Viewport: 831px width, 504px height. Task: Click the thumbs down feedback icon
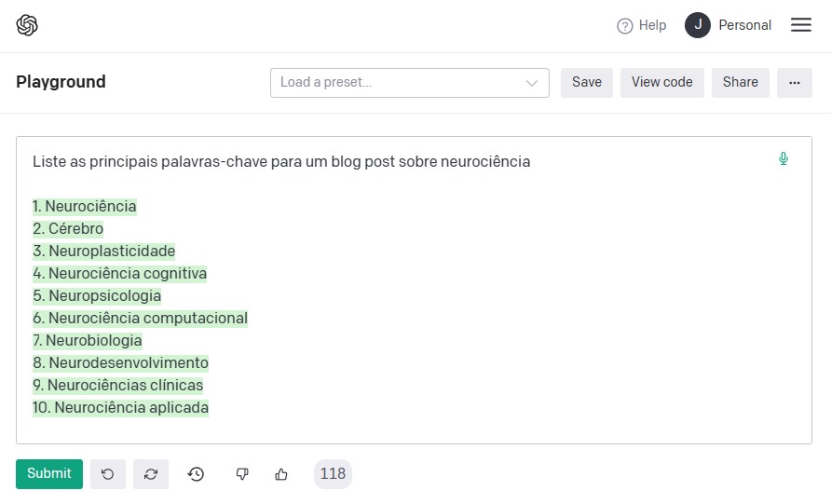(242, 474)
